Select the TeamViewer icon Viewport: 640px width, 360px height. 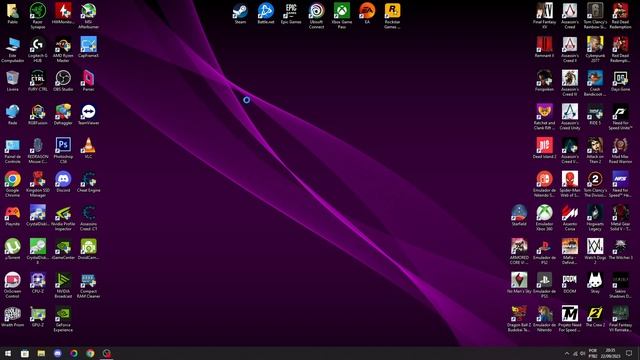click(x=89, y=115)
